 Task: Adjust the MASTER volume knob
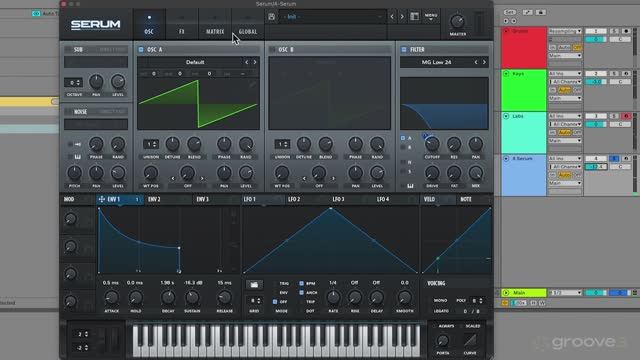tap(457, 21)
